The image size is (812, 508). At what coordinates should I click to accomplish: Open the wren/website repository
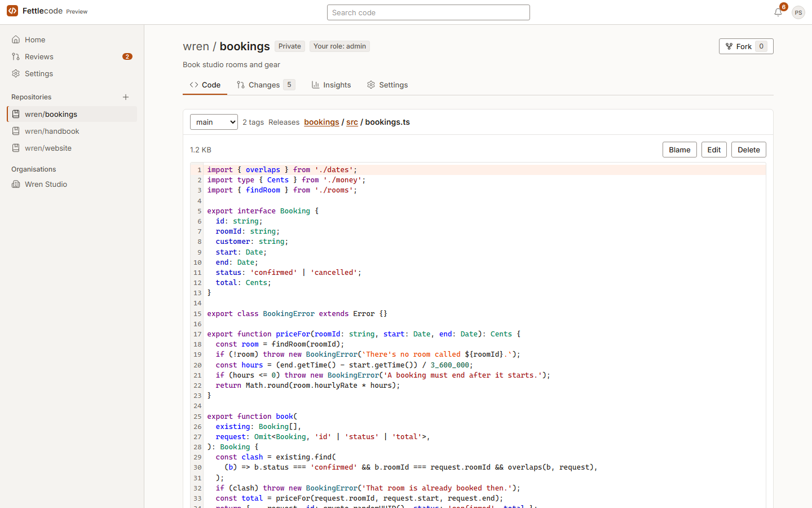72,148
